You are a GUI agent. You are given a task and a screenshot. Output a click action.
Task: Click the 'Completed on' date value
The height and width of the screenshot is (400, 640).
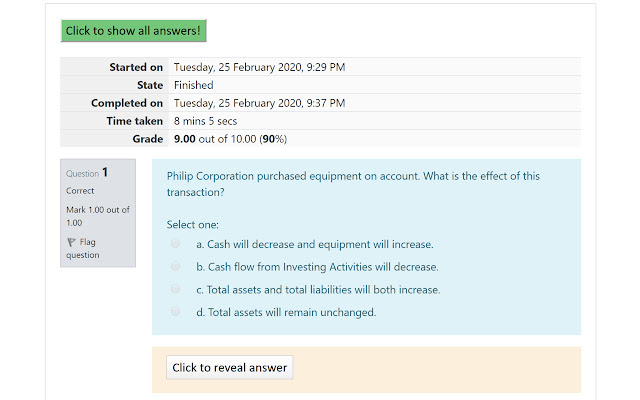pos(260,103)
